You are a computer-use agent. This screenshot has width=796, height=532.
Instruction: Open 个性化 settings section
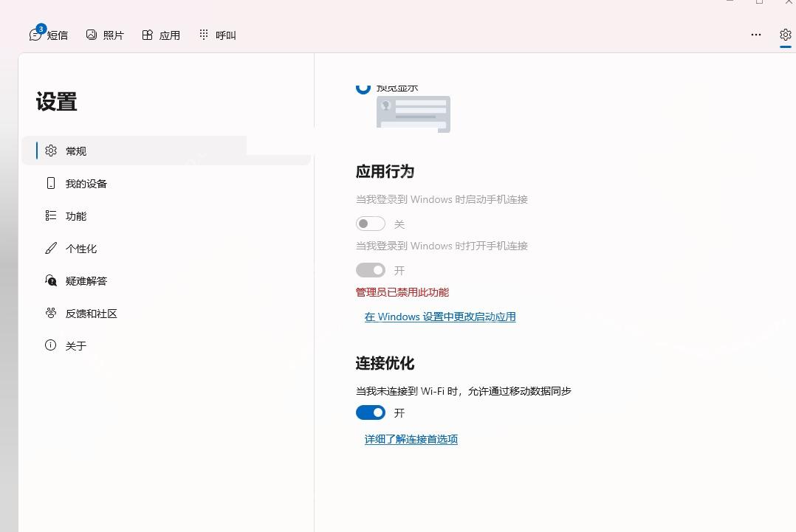tap(166, 249)
